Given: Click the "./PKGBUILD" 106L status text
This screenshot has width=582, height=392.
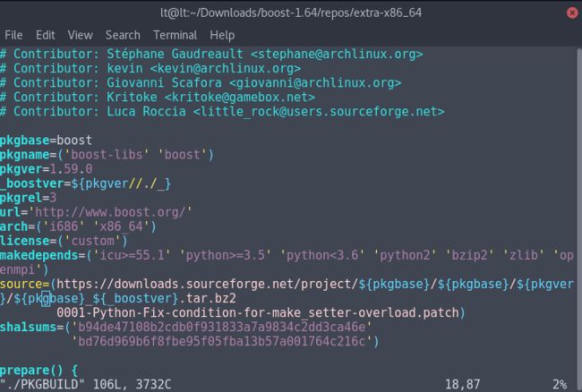Looking at the screenshot, I should (x=86, y=385).
